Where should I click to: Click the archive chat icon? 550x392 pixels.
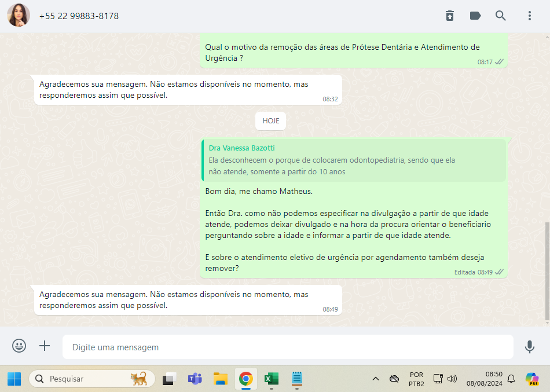point(450,16)
